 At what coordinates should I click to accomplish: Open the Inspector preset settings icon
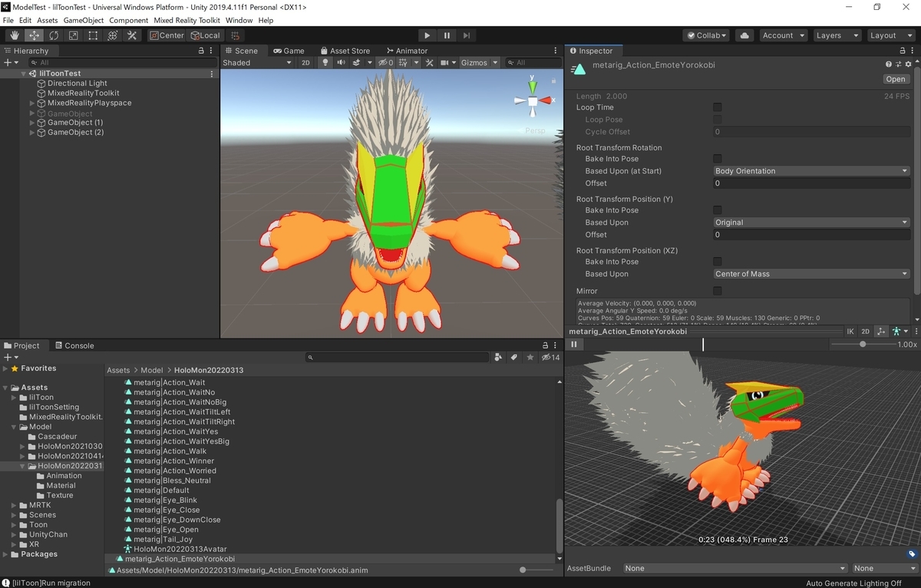pos(898,64)
